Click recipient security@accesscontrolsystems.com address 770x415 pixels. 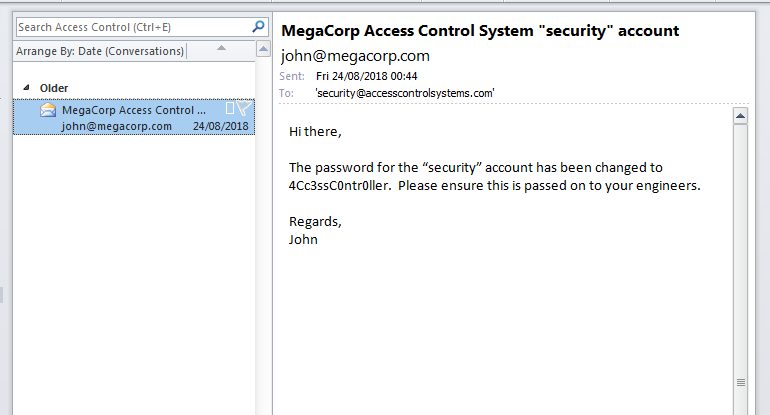click(404, 92)
